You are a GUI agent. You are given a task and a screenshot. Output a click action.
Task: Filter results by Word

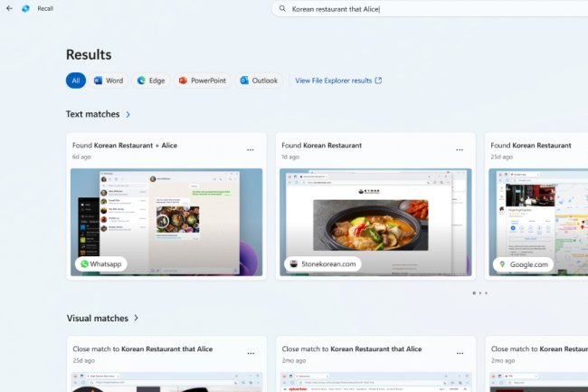click(109, 81)
